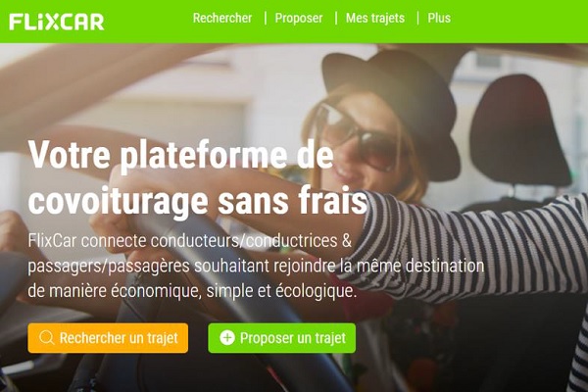Click the woman's sunglasses in hero image
This screenshot has height=392, width=588.
[357, 137]
